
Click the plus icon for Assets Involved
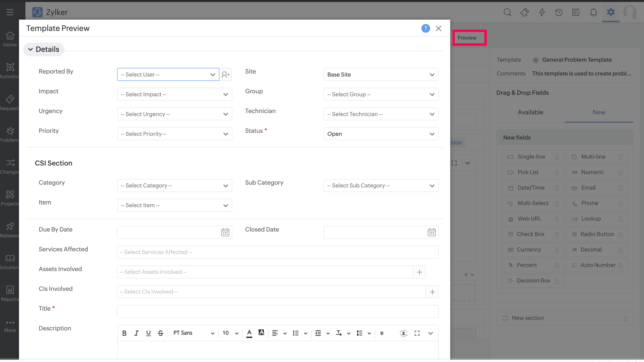(419, 272)
